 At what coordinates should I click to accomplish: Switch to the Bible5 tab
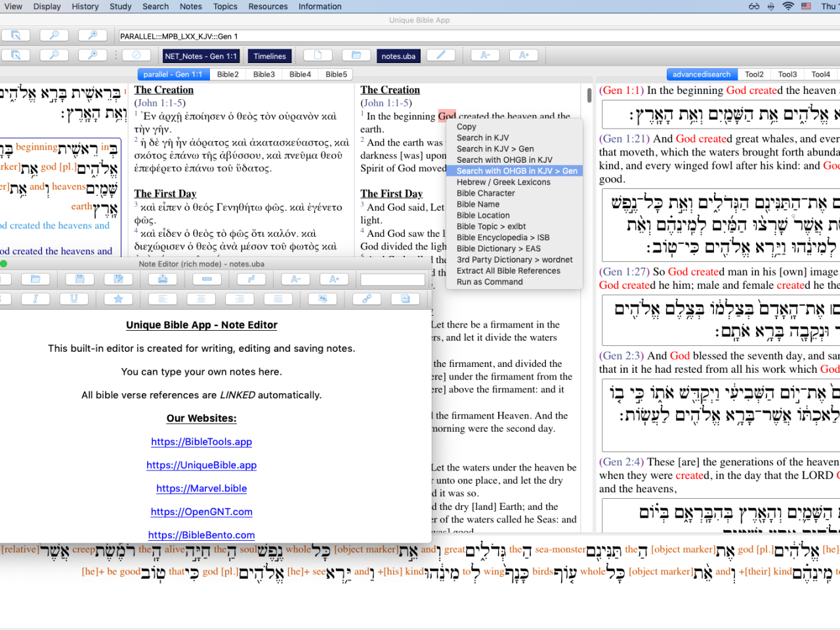336,74
